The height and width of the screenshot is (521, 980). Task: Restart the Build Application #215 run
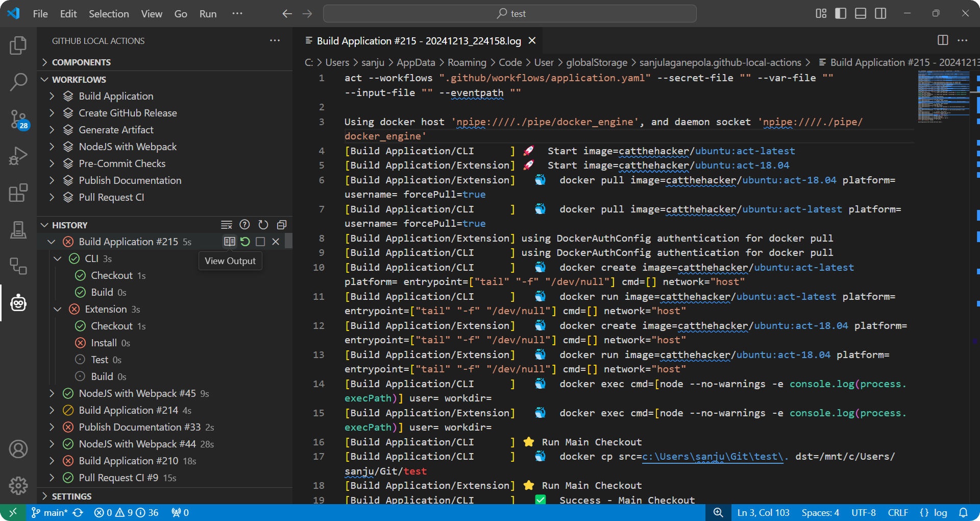[245, 242]
